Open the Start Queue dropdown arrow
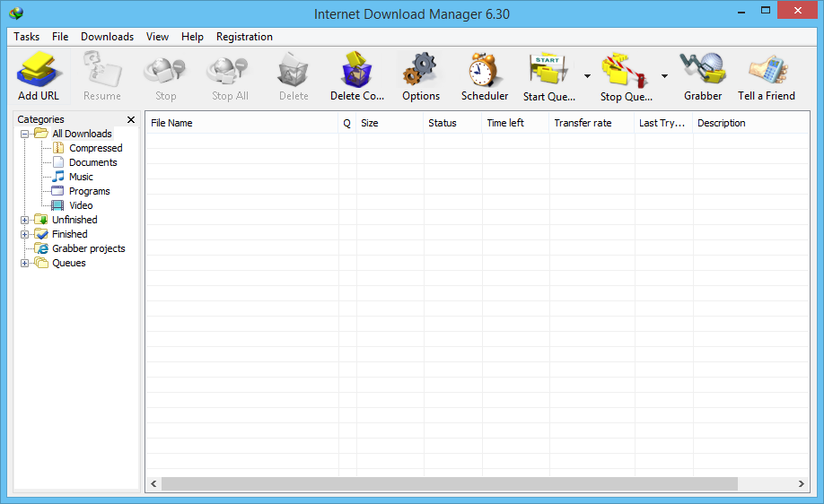 587,76
